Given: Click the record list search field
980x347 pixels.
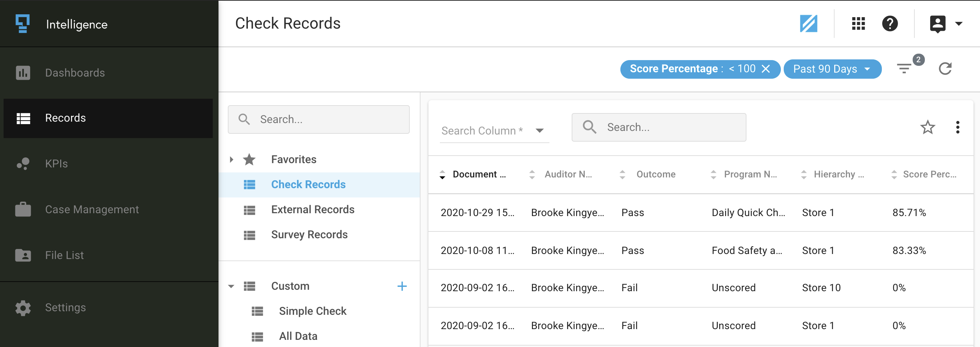Looking at the screenshot, I should [318, 119].
